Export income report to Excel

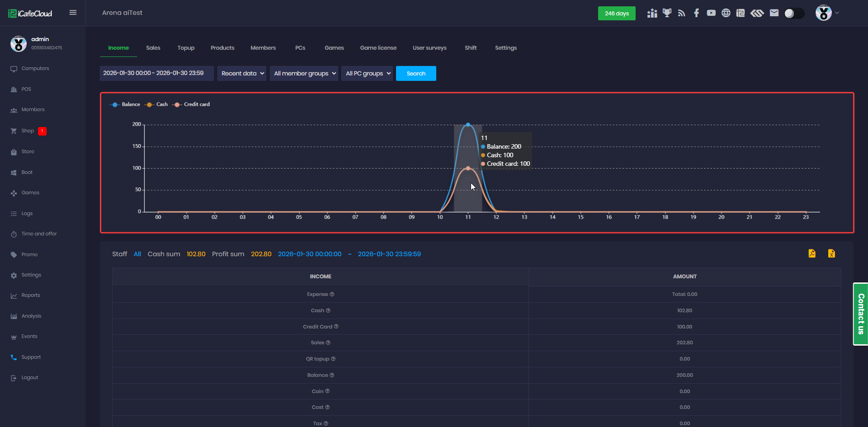831,253
